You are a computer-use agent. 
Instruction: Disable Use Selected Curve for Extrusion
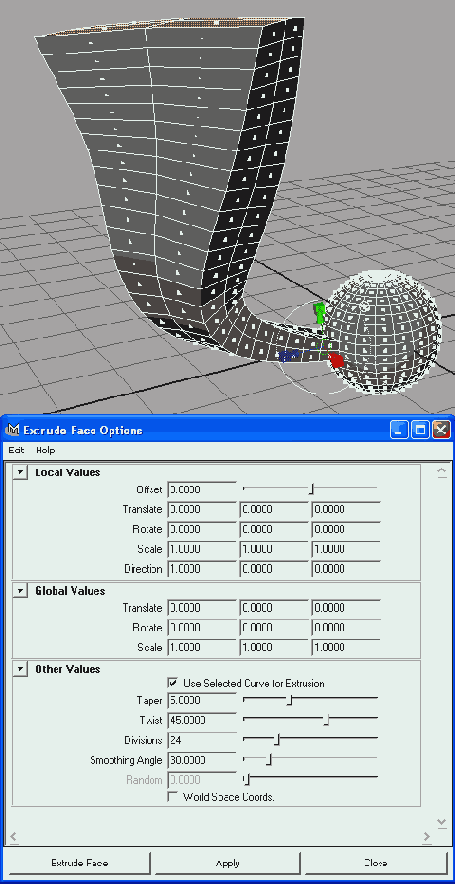(x=173, y=683)
